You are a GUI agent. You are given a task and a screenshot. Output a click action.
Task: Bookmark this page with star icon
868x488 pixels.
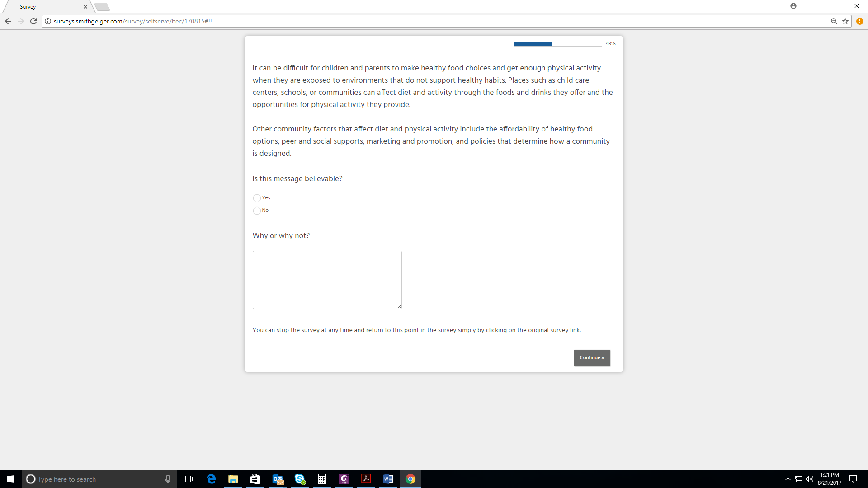pos(845,21)
